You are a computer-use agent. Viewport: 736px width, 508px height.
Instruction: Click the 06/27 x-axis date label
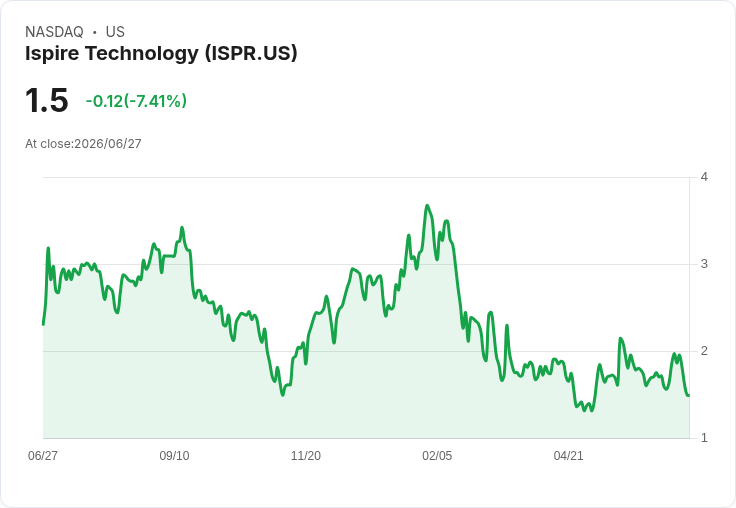click(43, 455)
